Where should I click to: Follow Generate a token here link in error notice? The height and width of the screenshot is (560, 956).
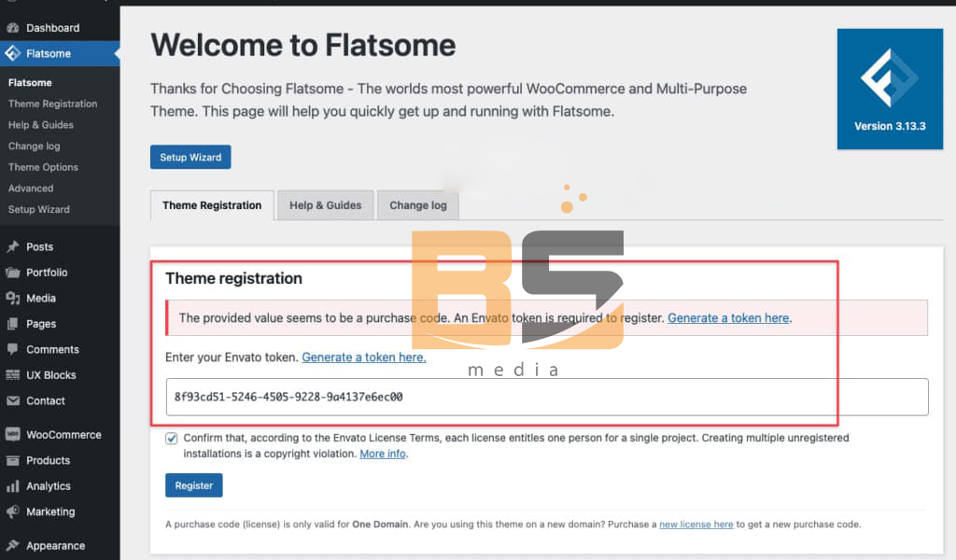point(728,318)
